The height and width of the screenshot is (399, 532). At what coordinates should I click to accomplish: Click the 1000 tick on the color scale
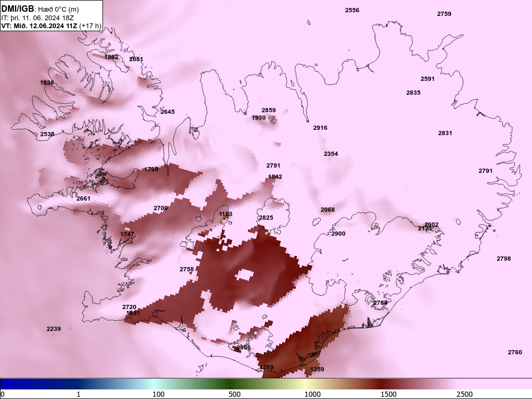coord(312,394)
